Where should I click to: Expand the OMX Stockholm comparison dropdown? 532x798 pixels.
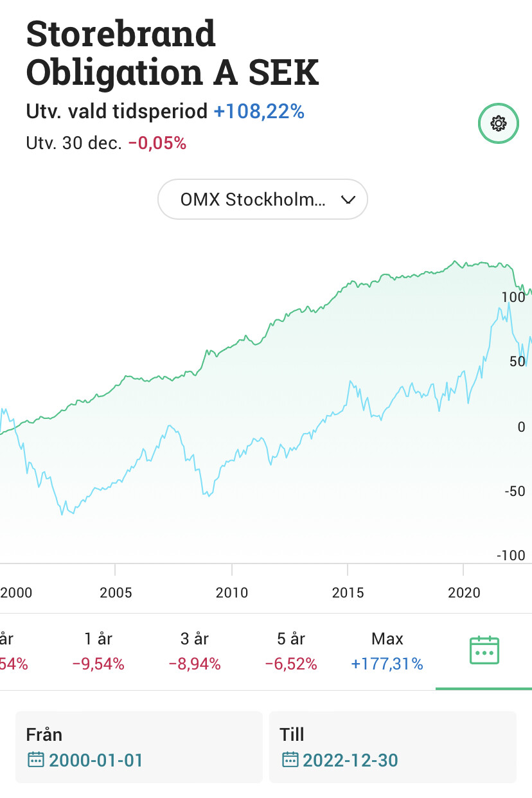[x=263, y=199]
